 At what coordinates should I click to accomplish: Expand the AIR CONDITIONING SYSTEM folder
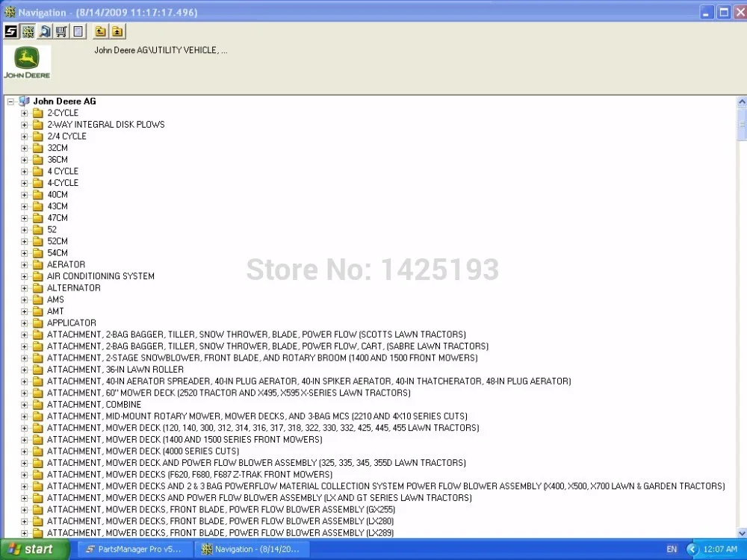pos(25,277)
